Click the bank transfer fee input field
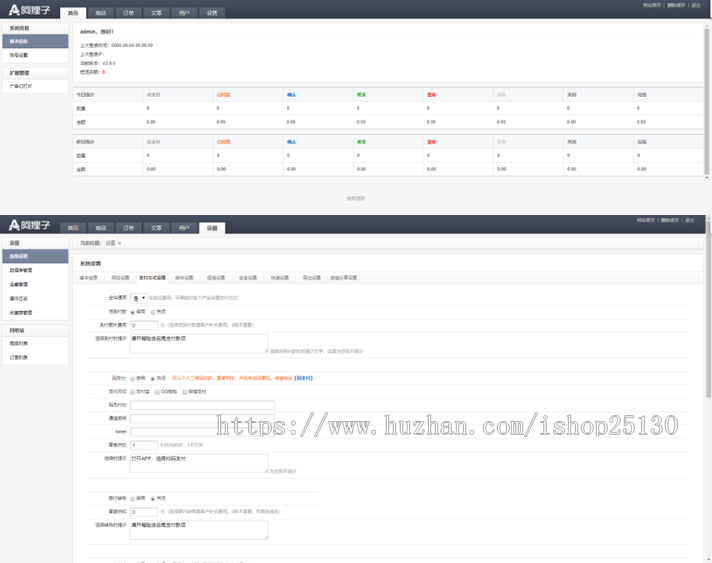The height and width of the screenshot is (563, 712). (144, 512)
